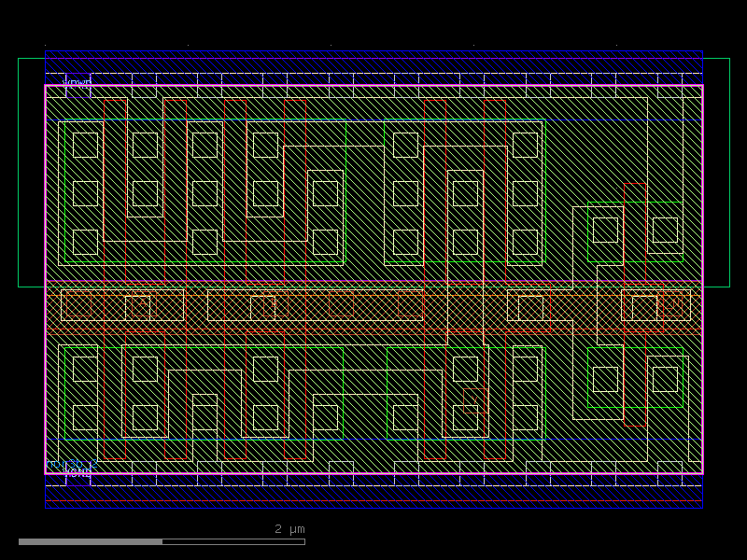The height and width of the screenshot is (560, 747).
Task: Select the VGND label at bottom left
Action: (78, 473)
